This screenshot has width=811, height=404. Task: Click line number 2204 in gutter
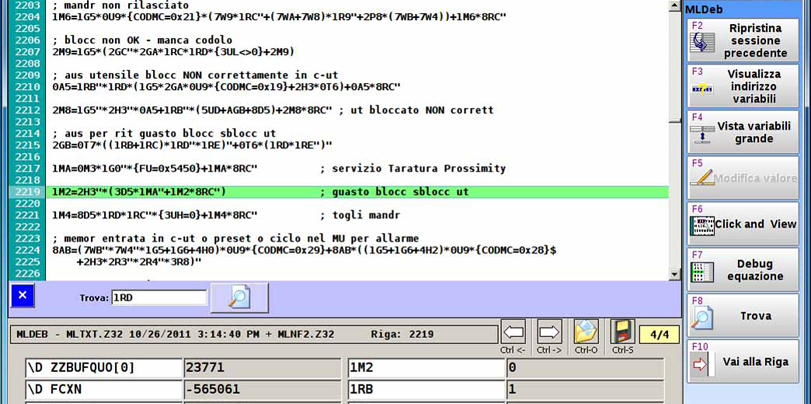click(x=28, y=17)
